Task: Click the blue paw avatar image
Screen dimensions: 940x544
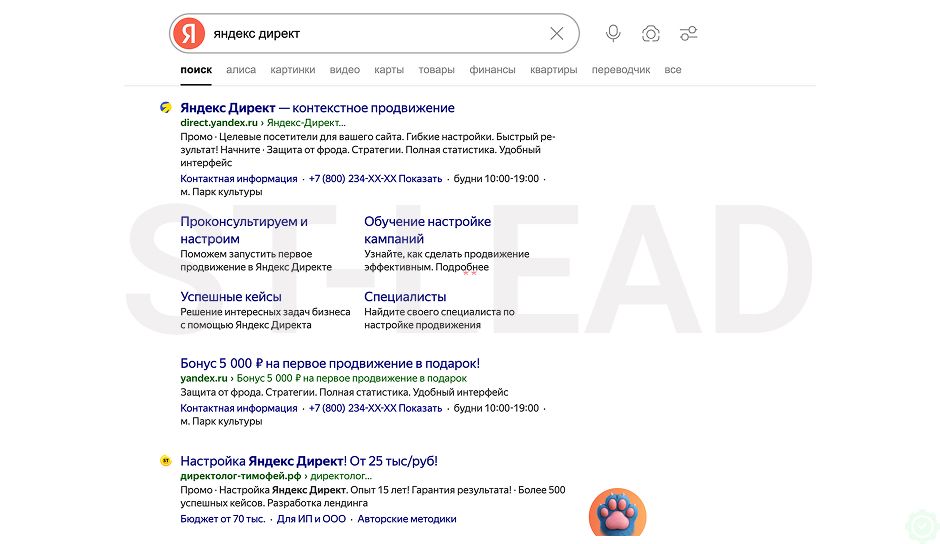Action: pos(617,513)
